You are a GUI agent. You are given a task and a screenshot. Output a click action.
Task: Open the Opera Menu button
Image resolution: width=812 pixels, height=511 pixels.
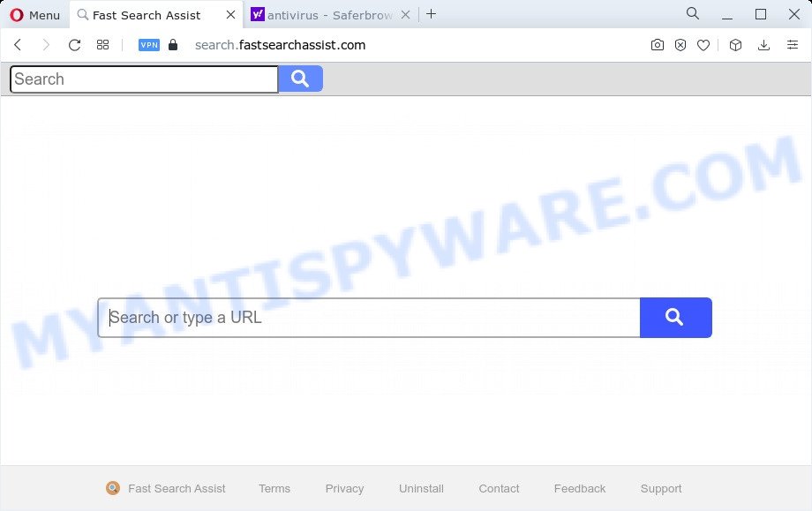point(34,15)
